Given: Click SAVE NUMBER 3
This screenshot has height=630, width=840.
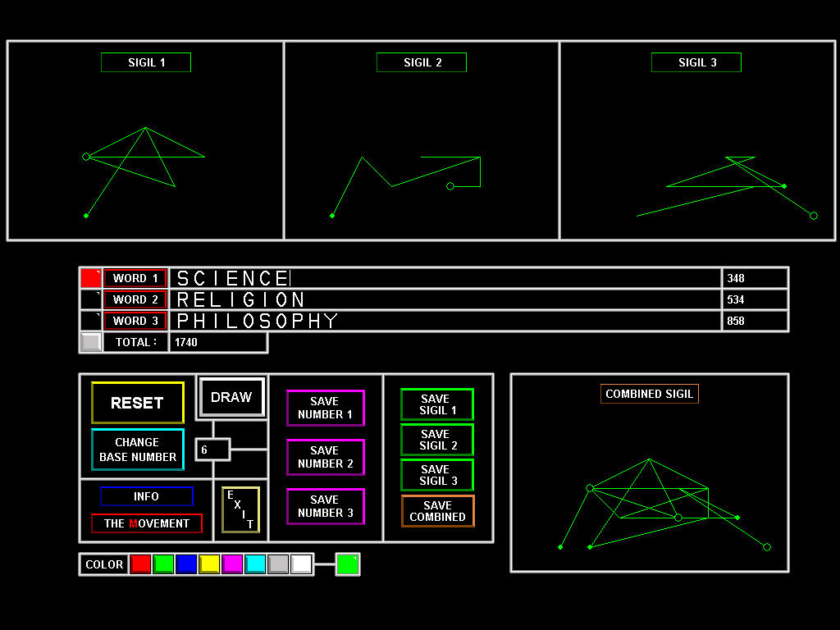Looking at the screenshot, I should (325, 506).
